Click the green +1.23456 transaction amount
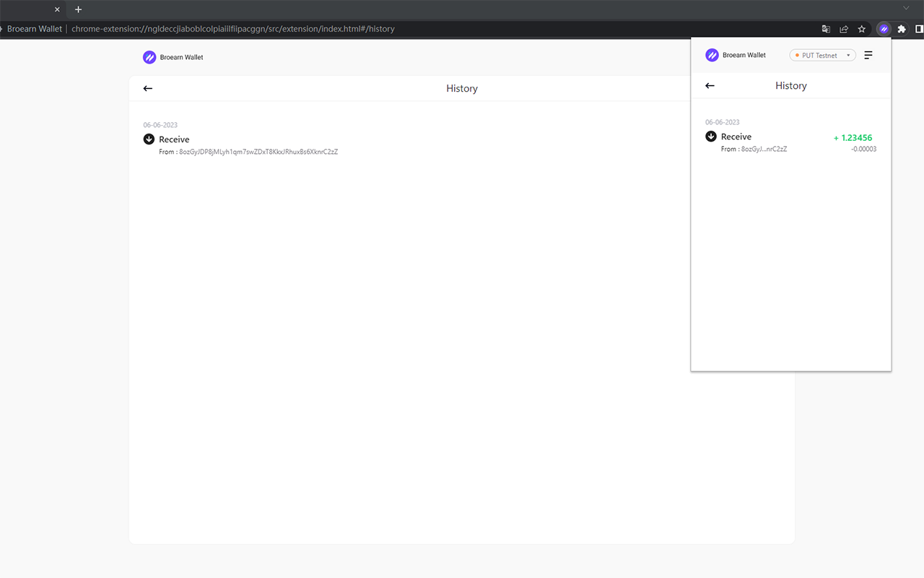The image size is (924, 578). [x=853, y=137]
